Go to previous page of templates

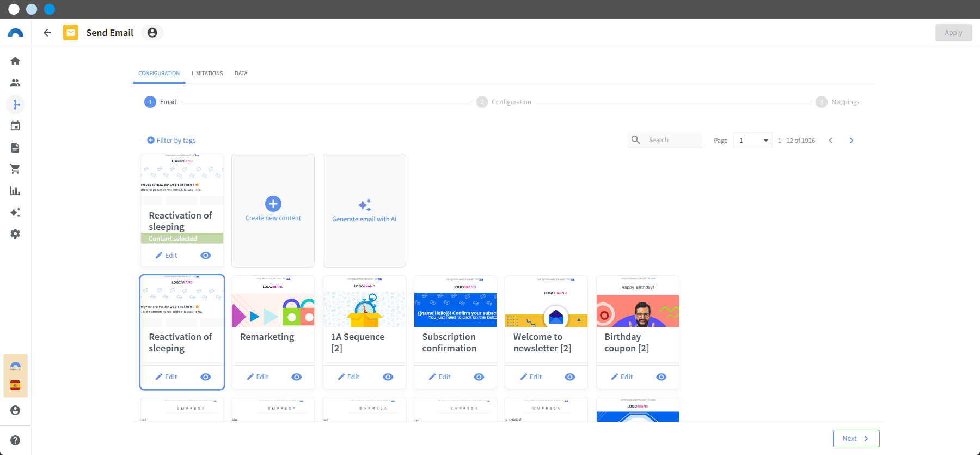pyautogui.click(x=831, y=141)
